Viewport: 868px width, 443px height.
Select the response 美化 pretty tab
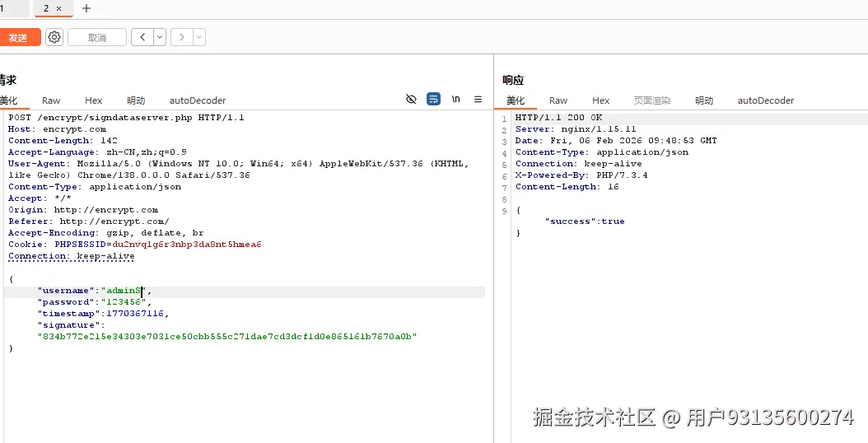click(x=516, y=100)
